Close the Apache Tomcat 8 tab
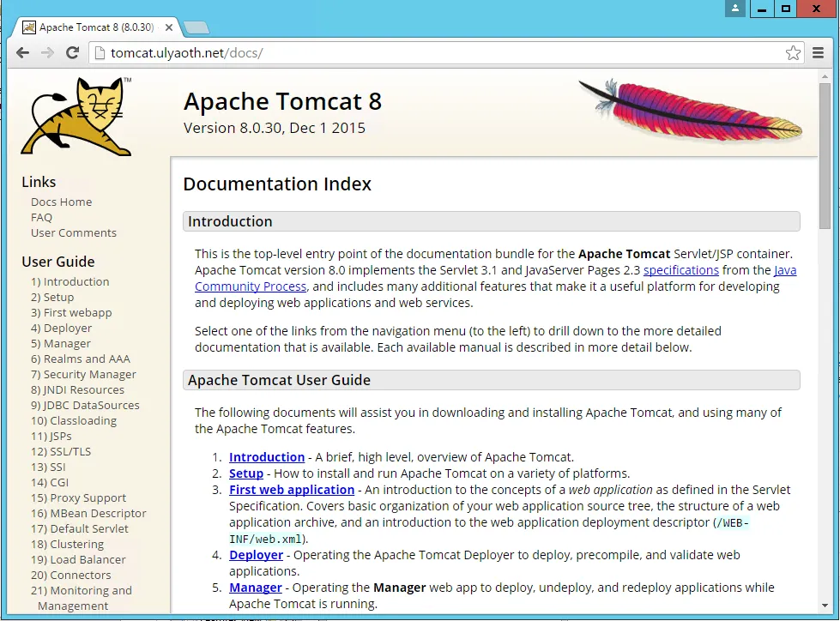The image size is (840, 621). click(x=168, y=27)
